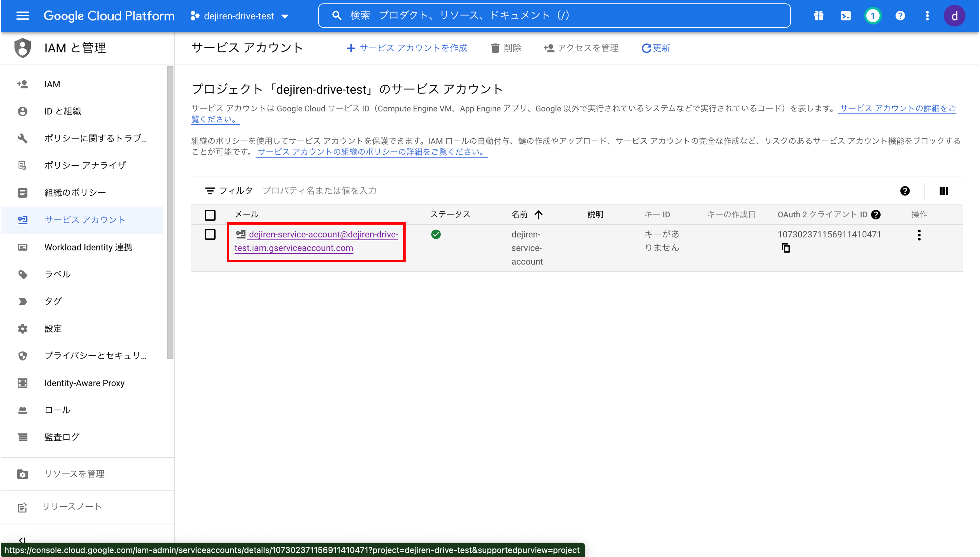Click the フィルタ filter icon

pos(210,191)
